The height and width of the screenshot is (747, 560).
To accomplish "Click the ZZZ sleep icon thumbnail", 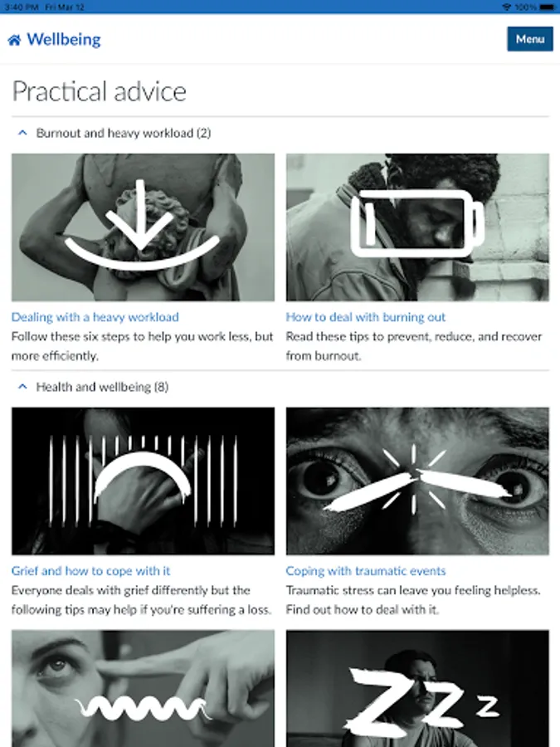I will [417, 688].
